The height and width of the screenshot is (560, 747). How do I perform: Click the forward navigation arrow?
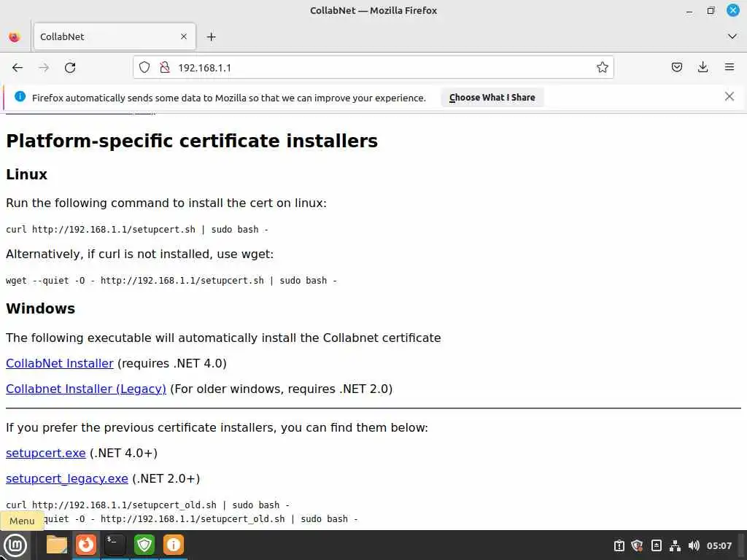pos(44,68)
